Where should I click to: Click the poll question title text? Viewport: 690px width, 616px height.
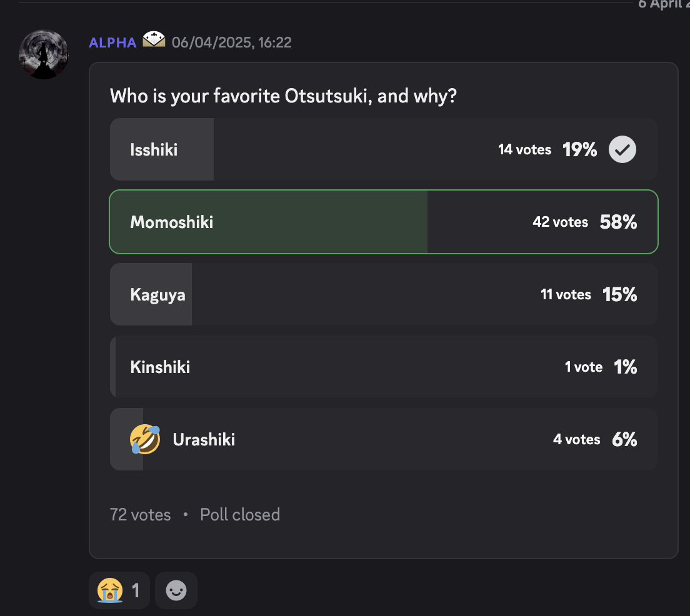pyautogui.click(x=283, y=96)
